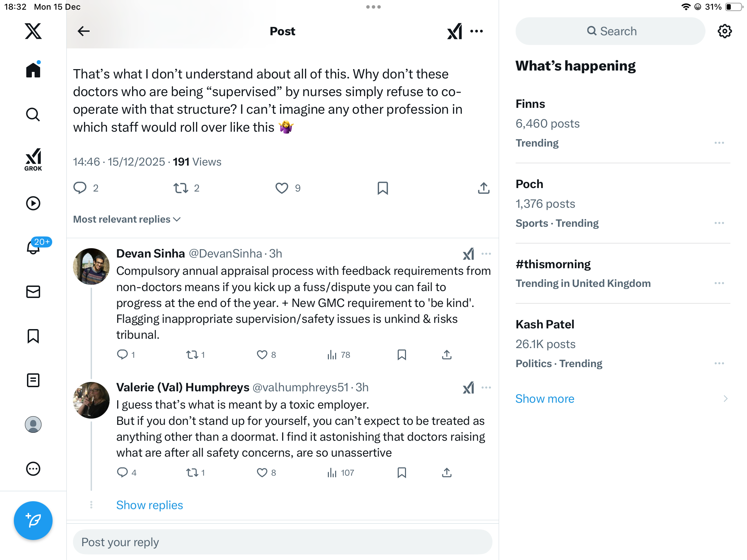The image size is (747, 560).
Task: Go to Home in the sidebar
Action: [33, 70]
